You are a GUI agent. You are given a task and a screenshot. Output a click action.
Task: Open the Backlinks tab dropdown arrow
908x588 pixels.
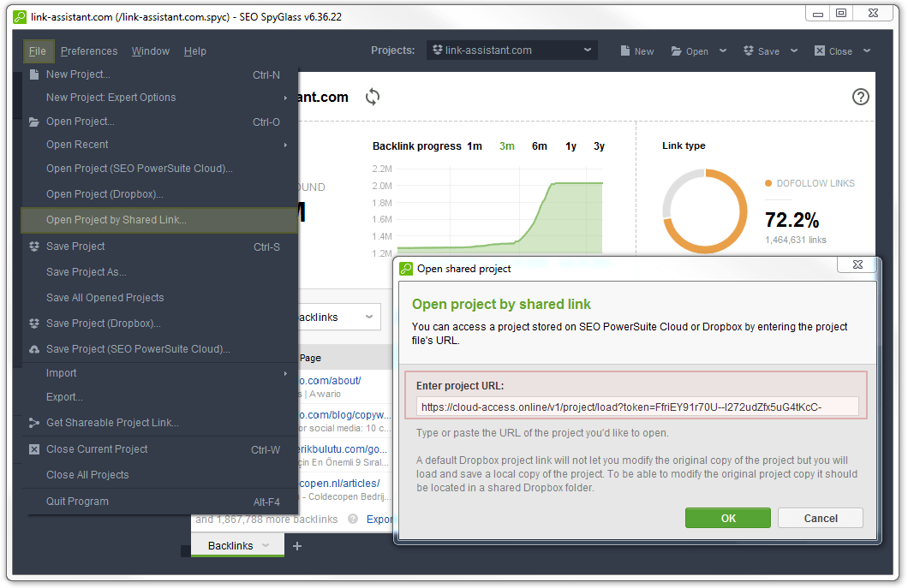[x=266, y=545]
